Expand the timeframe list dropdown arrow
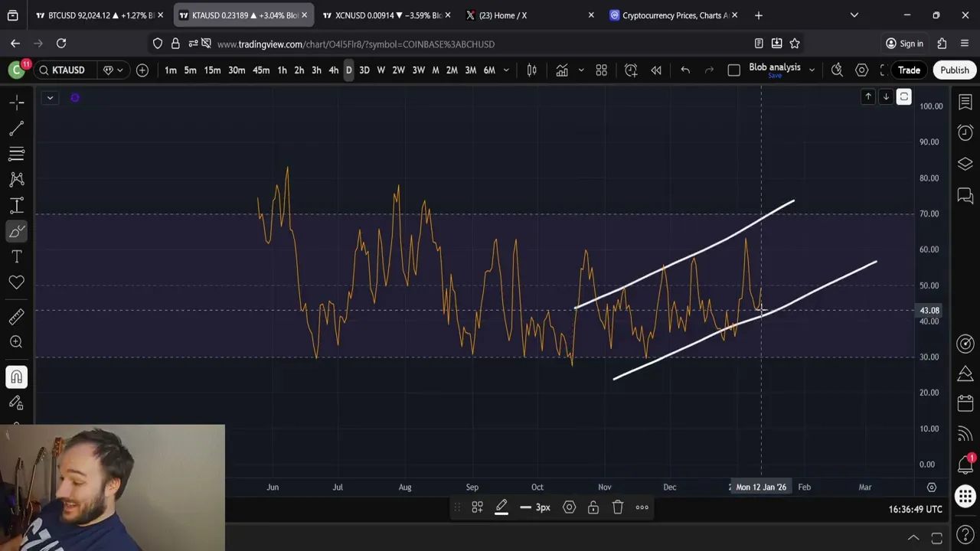Screen dimensions: 980x551 (506, 70)
